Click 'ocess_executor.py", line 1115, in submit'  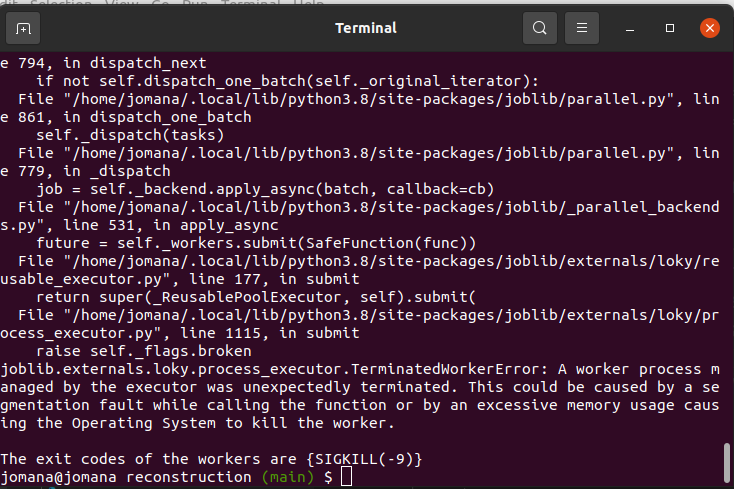[180, 333]
